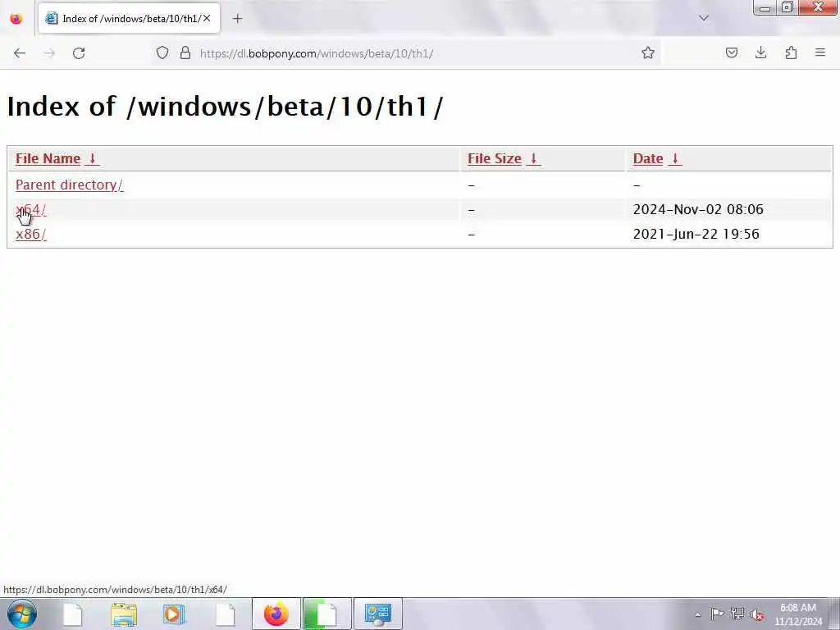Open Action Center flag icon
The height and width of the screenshot is (630, 840).
click(x=717, y=614)
